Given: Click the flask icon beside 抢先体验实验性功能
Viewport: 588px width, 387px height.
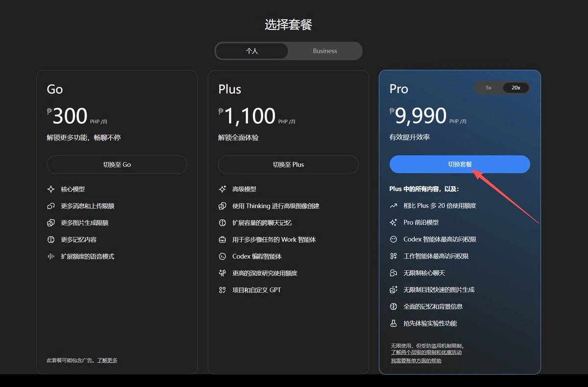Looking at the screenshot, I should (393, 323).
